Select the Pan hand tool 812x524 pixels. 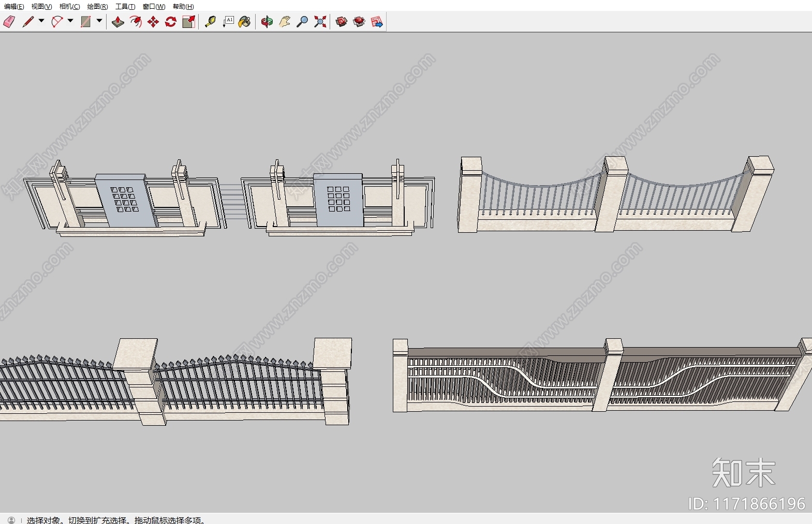point(285,22)
